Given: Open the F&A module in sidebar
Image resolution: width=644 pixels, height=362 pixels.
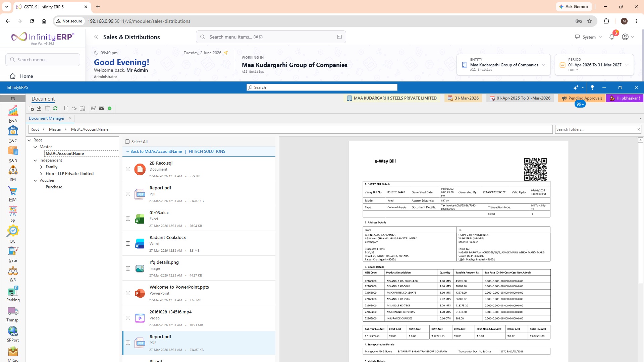Looking at the screenshot, I should point(13,114).
